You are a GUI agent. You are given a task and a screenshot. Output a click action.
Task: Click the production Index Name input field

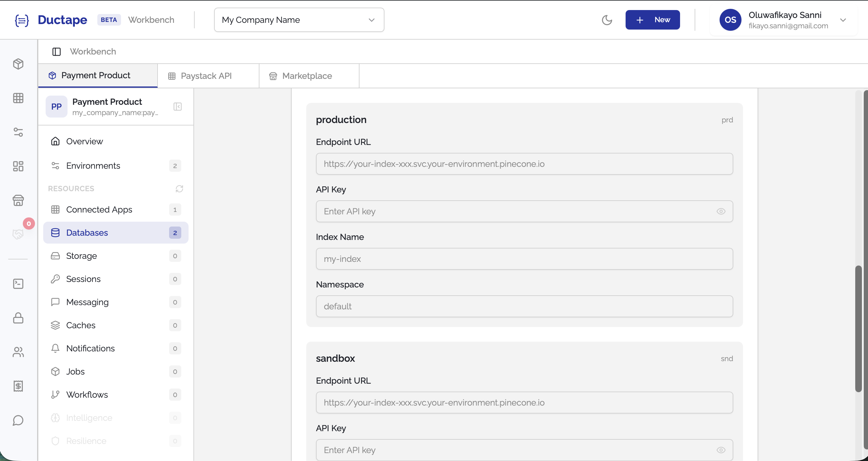[524, 259]
